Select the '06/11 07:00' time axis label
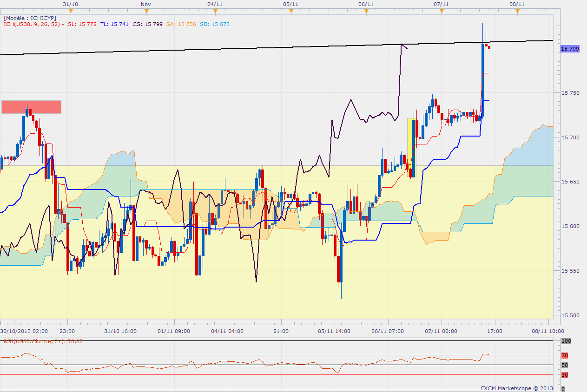The height and width of the screenshot is (392, 587). (x=388, y=331)
